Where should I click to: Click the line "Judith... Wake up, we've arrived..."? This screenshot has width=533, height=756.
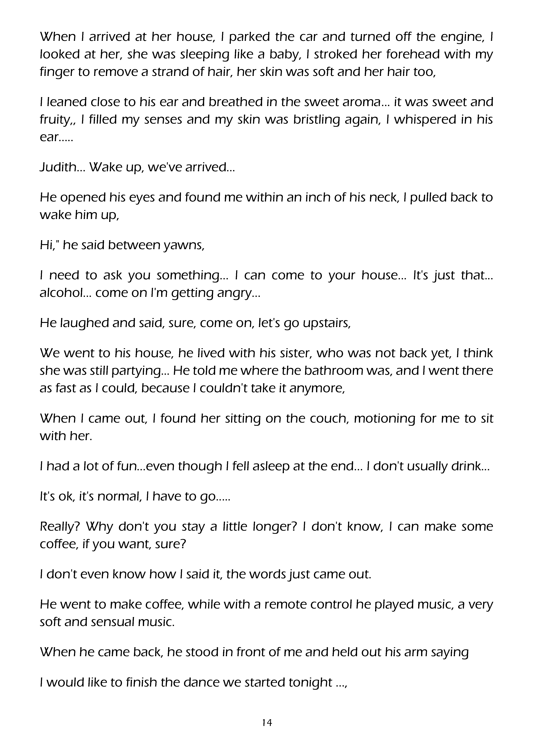click(137, 167)
